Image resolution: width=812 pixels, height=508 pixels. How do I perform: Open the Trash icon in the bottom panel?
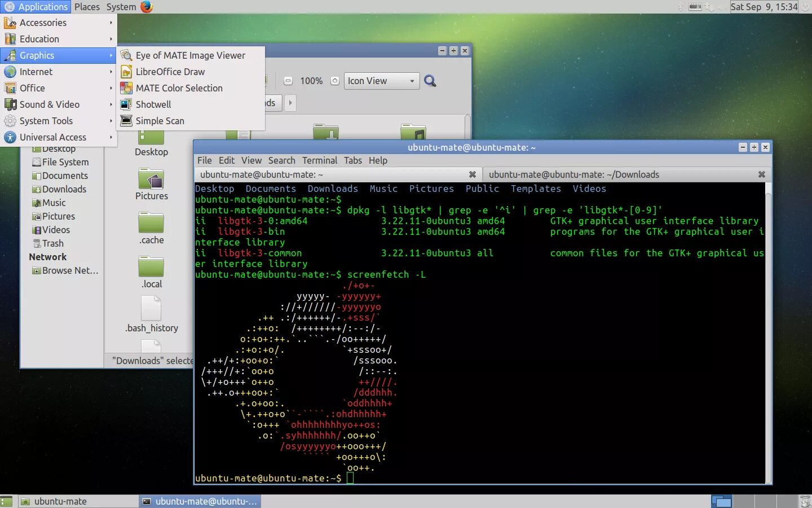coord(805,501)
